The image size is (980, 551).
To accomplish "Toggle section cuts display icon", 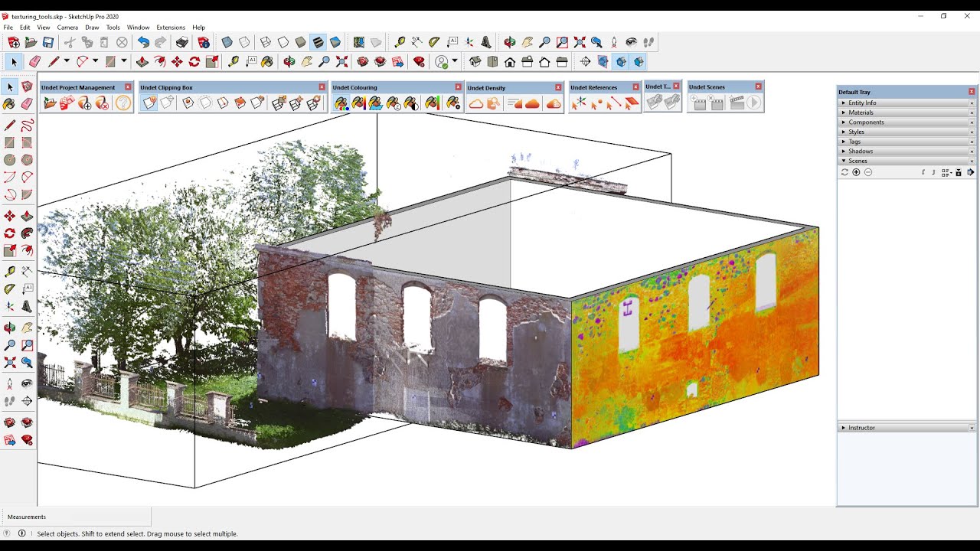I will [x=621, y=61].
